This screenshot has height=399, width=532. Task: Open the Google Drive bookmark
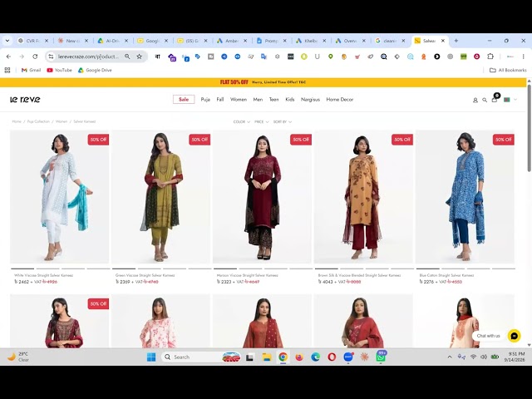[95, 70]
